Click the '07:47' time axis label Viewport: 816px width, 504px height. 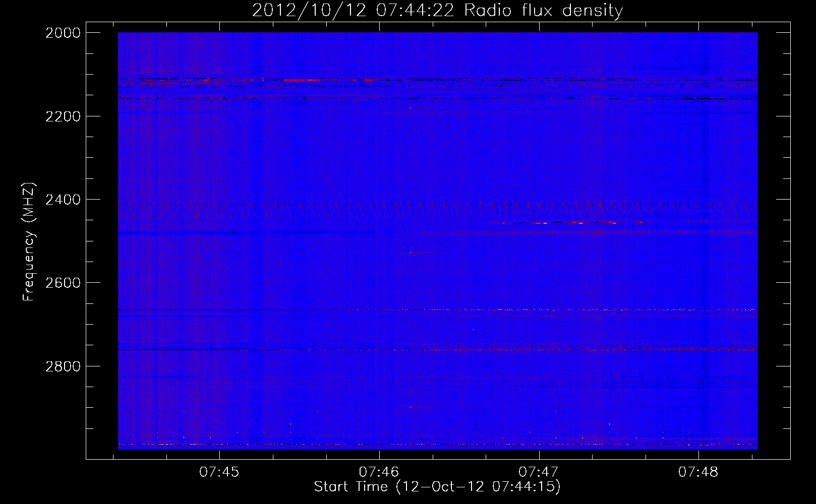coord(539,472)
